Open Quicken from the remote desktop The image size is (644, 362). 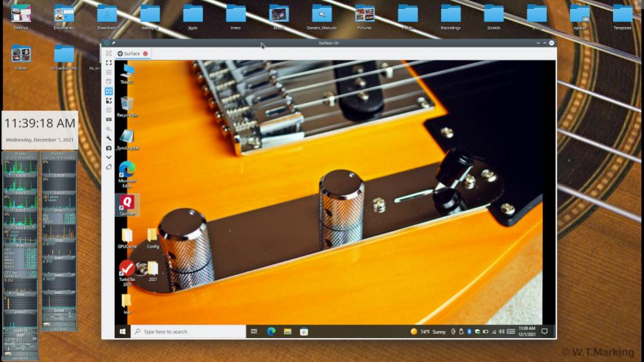(x=127, y=205)
